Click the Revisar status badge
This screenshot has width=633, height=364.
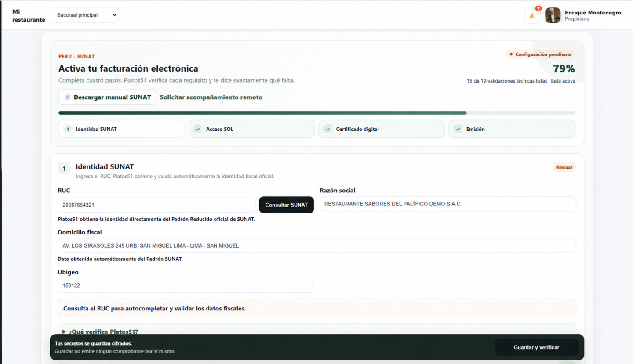[x=564, y=167]
